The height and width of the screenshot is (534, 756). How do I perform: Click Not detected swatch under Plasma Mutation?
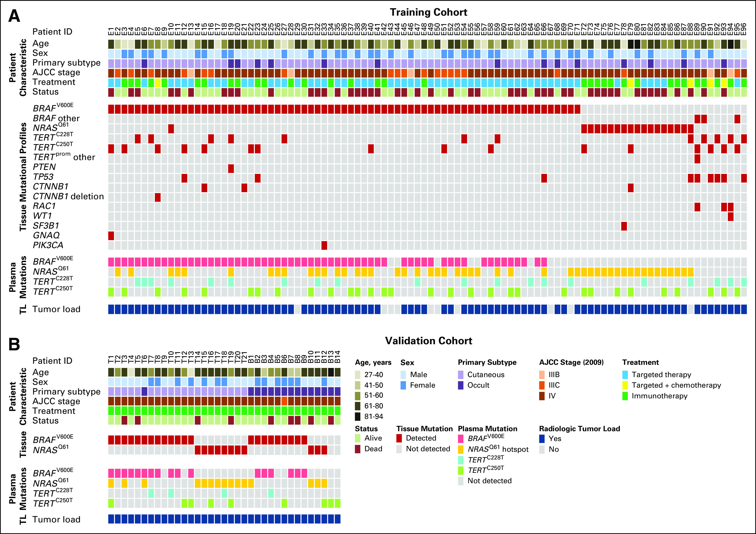point(461,481)
